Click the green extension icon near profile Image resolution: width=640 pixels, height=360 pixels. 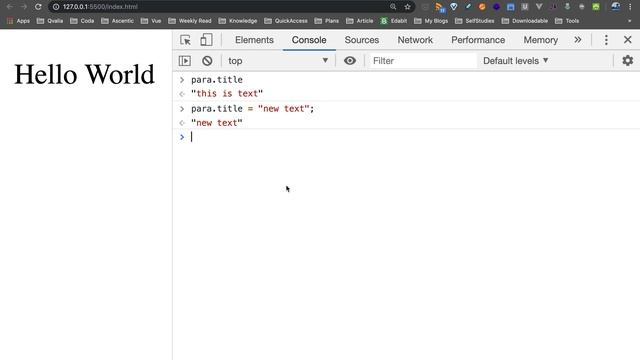[x=596, y=7]
